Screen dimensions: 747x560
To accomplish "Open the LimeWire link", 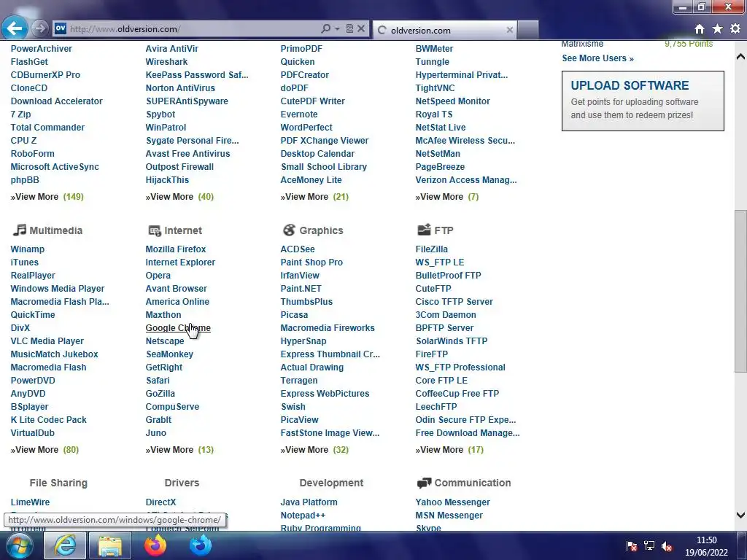I will point(30,502).
